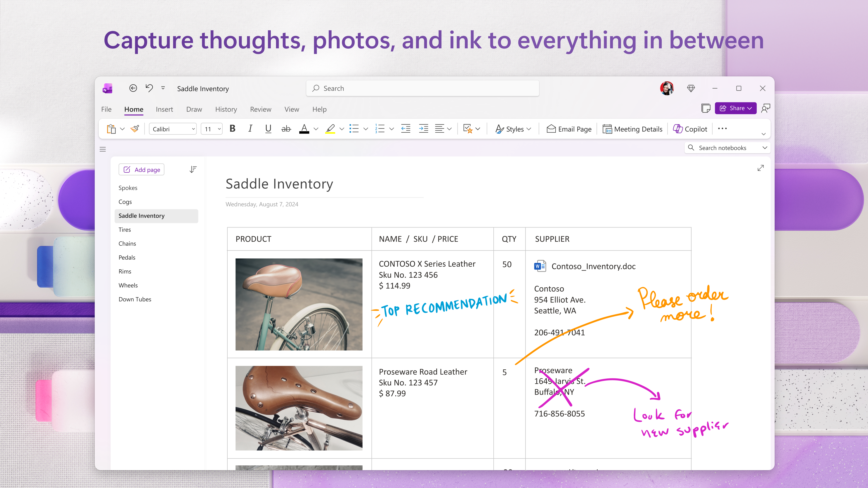
Task: Select the Format Painter tool
Action: click(135, 129)
